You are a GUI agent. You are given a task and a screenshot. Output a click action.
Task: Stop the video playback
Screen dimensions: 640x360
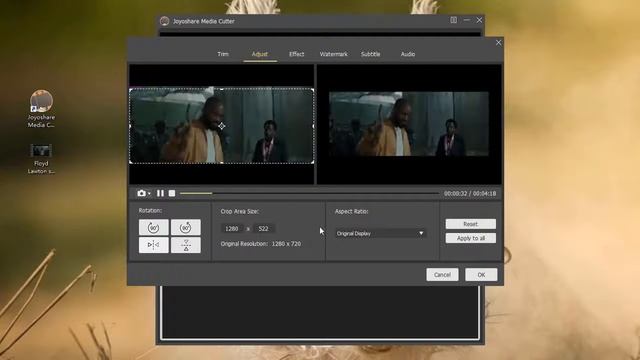(x=172, y=193)
